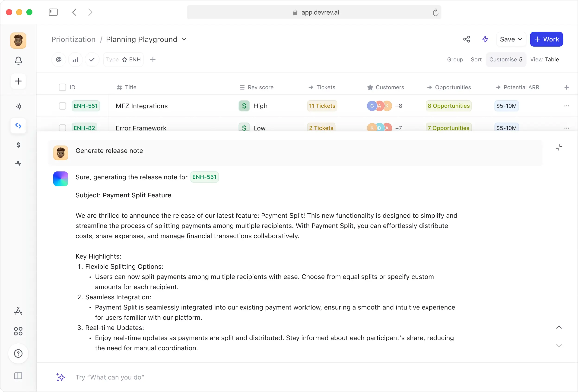Click the Customise 5 button
The image size is (578, 392).
click(506, 60)
